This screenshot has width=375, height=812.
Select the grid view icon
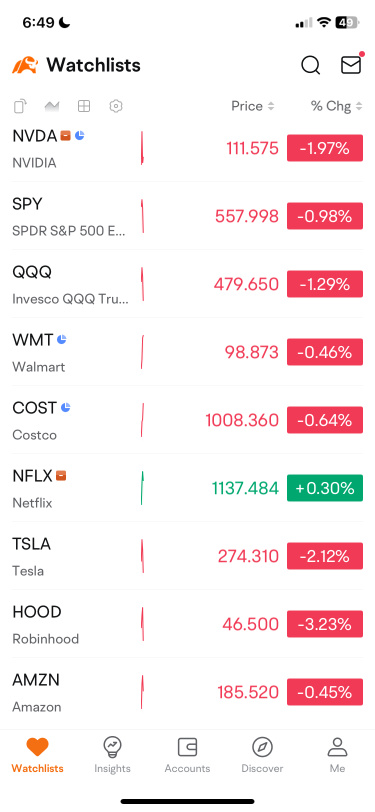(84, 106)
